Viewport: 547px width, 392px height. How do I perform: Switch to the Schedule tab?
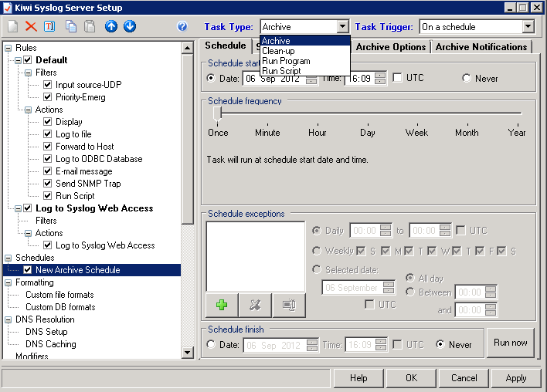pyautogui.click(x=226, y=46)
